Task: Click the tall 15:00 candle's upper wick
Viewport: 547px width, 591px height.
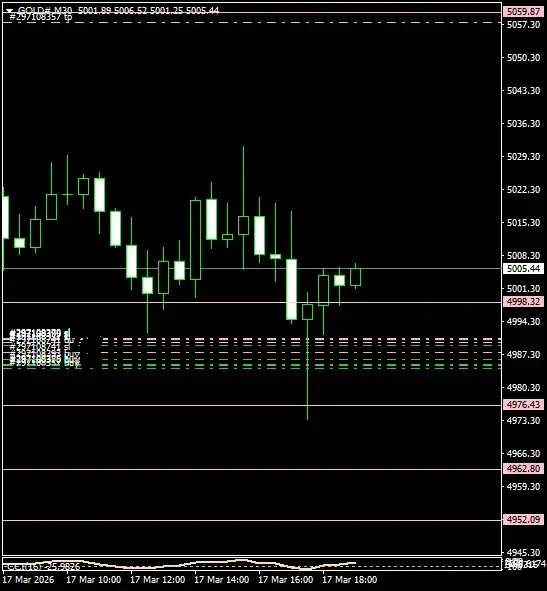Action: click(244, 181)
